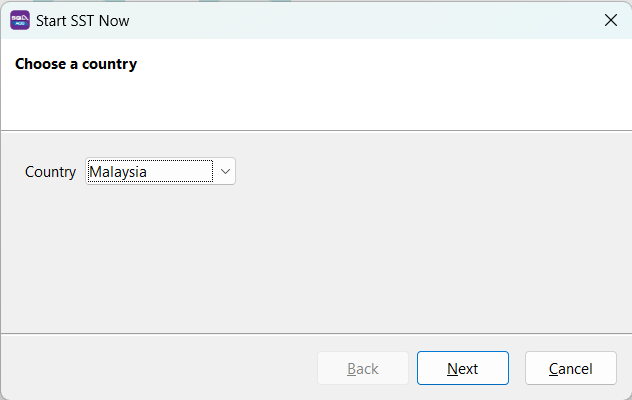This screenshot has width=632, height=400.
Task: Click the SQL Account icon in title bar
Action: pyautogui.click(x=20, y=20)
